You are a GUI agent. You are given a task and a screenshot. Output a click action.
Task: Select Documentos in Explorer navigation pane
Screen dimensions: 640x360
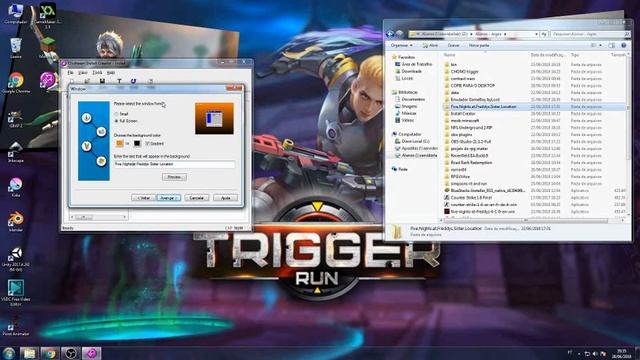410,99
